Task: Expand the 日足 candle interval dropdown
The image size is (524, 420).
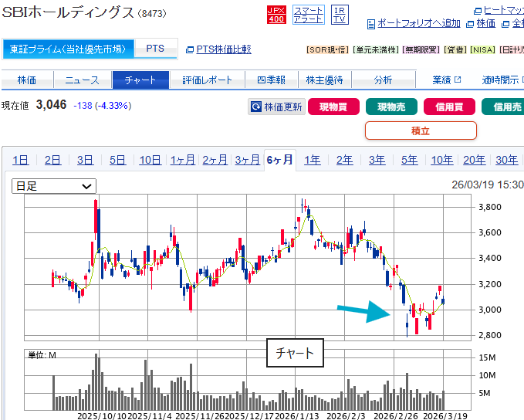Action: pos(53,186)
